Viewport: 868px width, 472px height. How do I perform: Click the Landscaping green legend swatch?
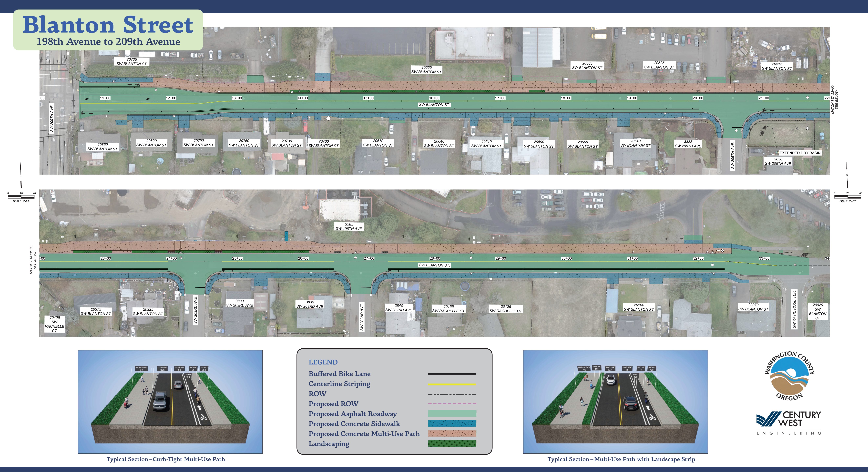[452, 444]
